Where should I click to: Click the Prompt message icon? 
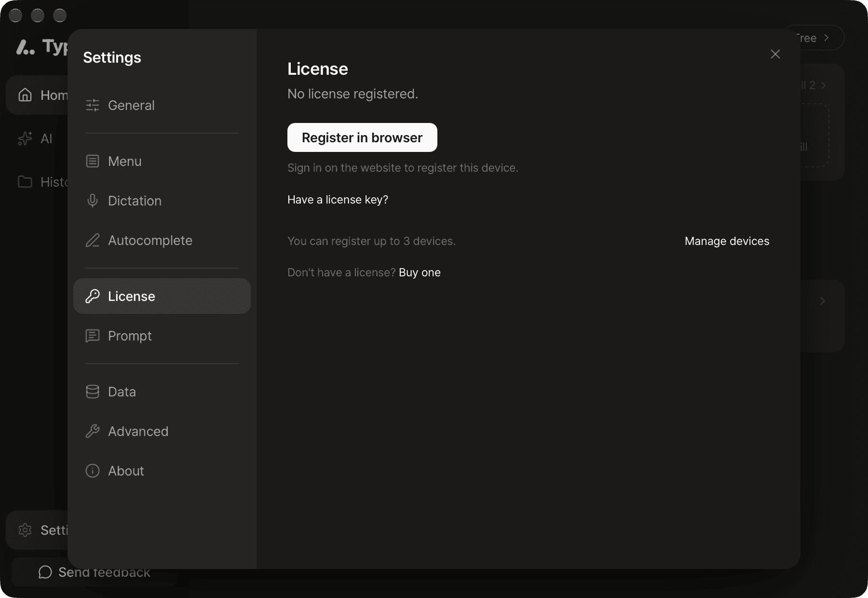[93, 336]
